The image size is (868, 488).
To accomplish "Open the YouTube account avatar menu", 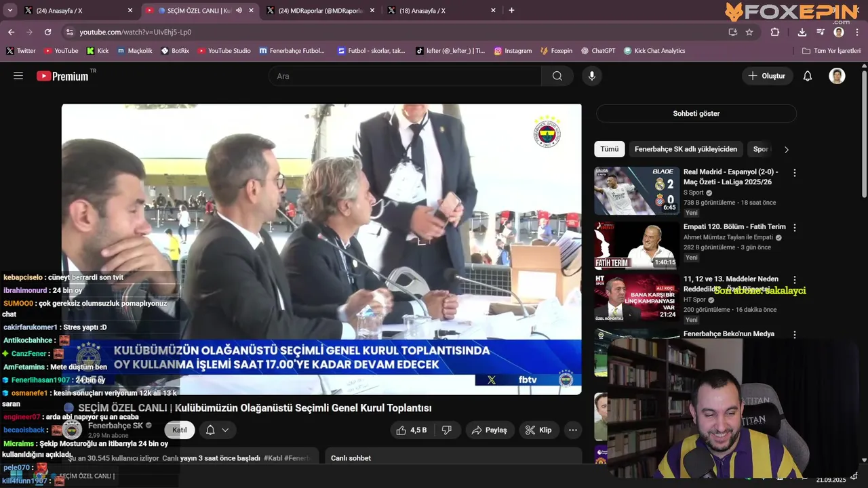I will click(837, 76).
